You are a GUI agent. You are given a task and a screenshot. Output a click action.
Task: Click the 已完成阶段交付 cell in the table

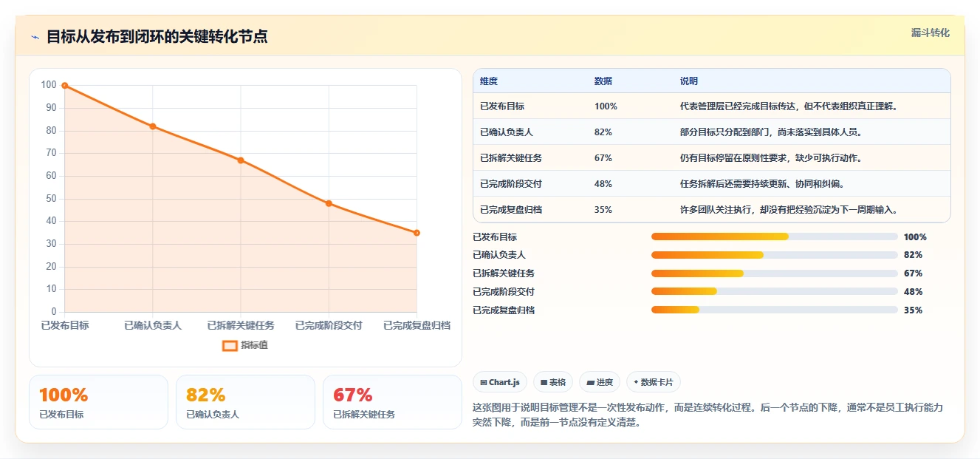[x=511, y=184]
